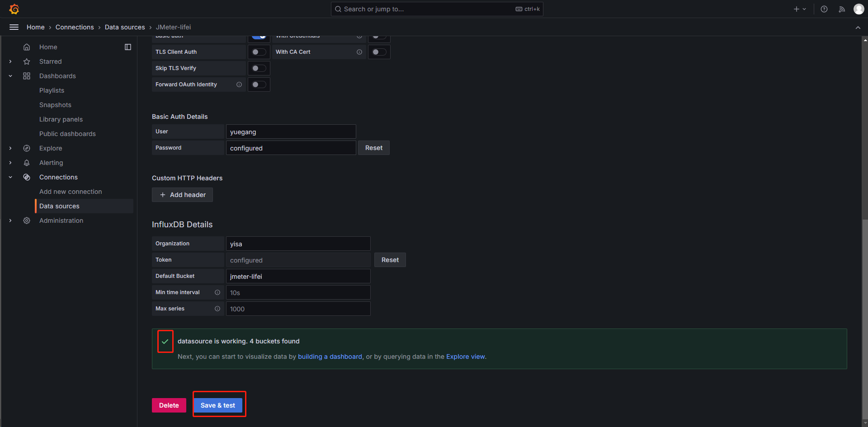The width and height of the screenshot is (868, 427).
Task: Expand the Alerting section chevron
Action: 10,163
